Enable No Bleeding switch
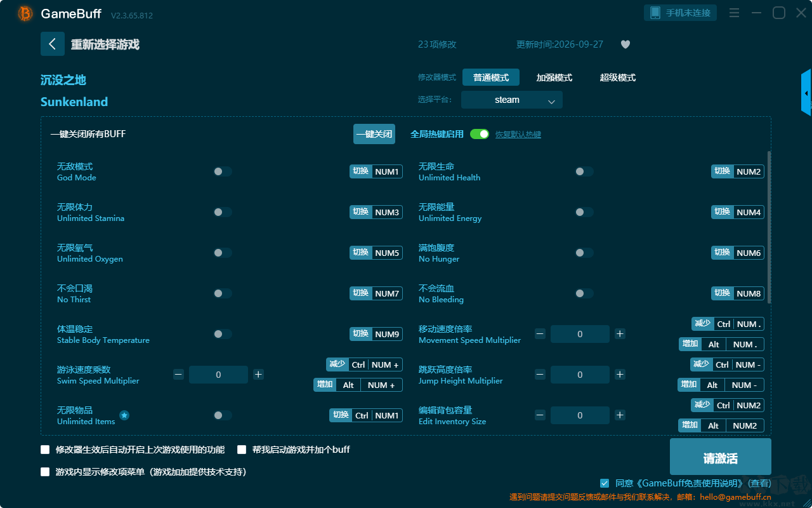 tap(584, 293)
